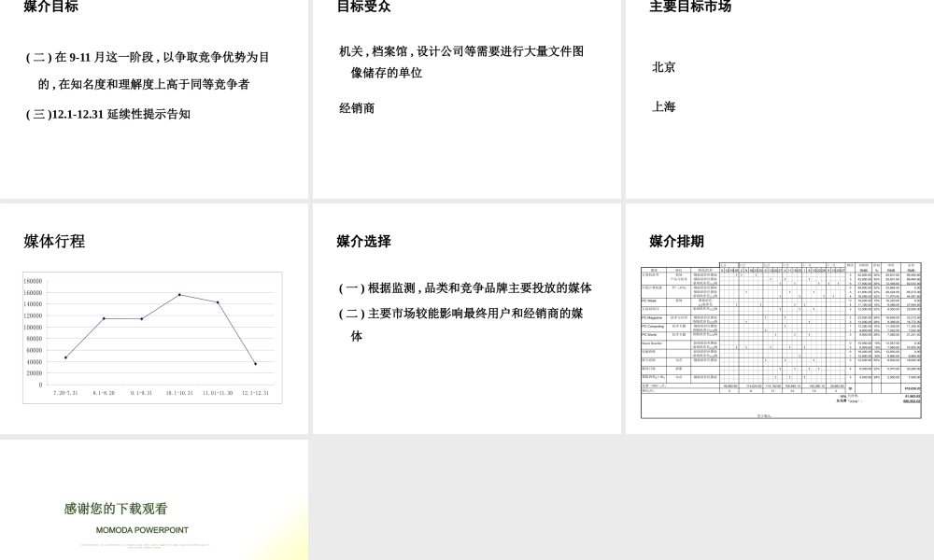The height and width of the screenshot is (560, 934).
Task: Click the text 经销商
Action: [357, 107]
